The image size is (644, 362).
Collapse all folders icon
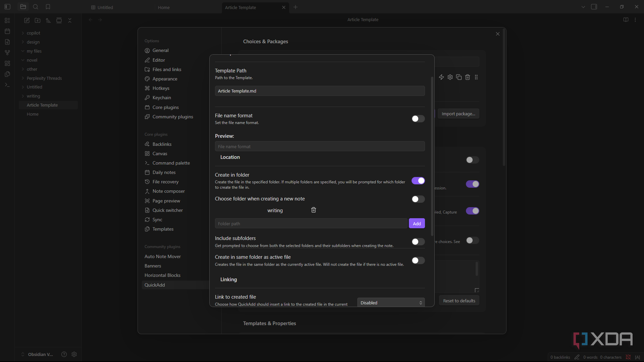coord(70,20)
